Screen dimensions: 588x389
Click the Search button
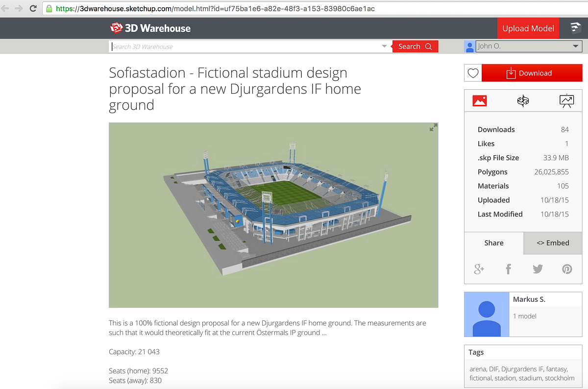415,47
